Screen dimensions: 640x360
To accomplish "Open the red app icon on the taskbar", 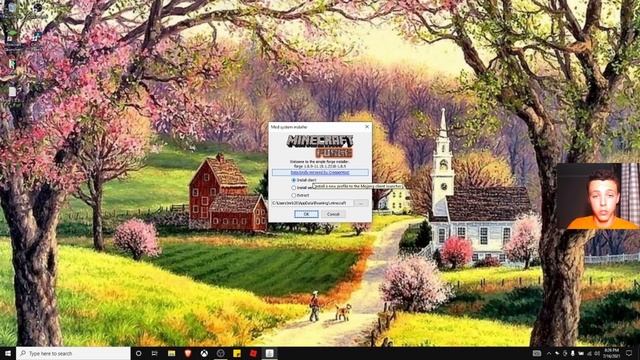I will (x=253, y=353).
